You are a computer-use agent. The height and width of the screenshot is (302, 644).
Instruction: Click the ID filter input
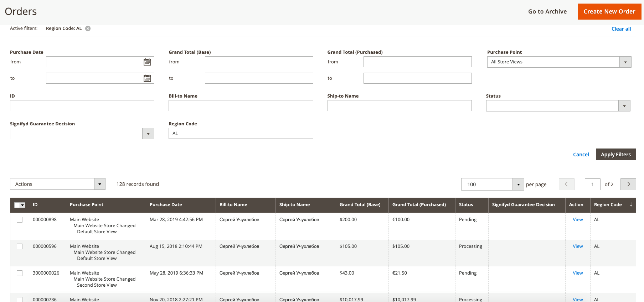tap(82, 106)
